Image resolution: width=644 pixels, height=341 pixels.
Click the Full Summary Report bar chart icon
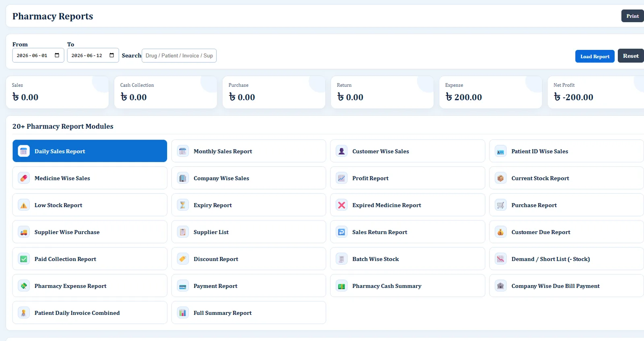pos(183,313)
